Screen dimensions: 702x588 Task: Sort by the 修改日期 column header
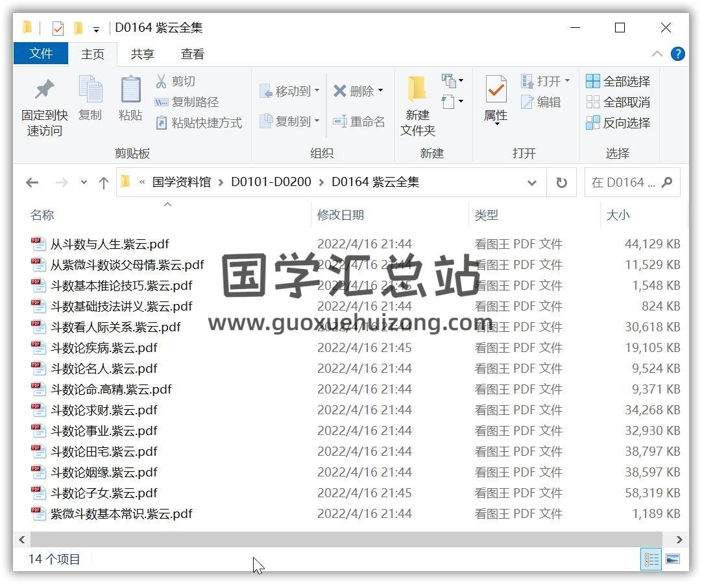pyautogui.click(x=340, y=215)
